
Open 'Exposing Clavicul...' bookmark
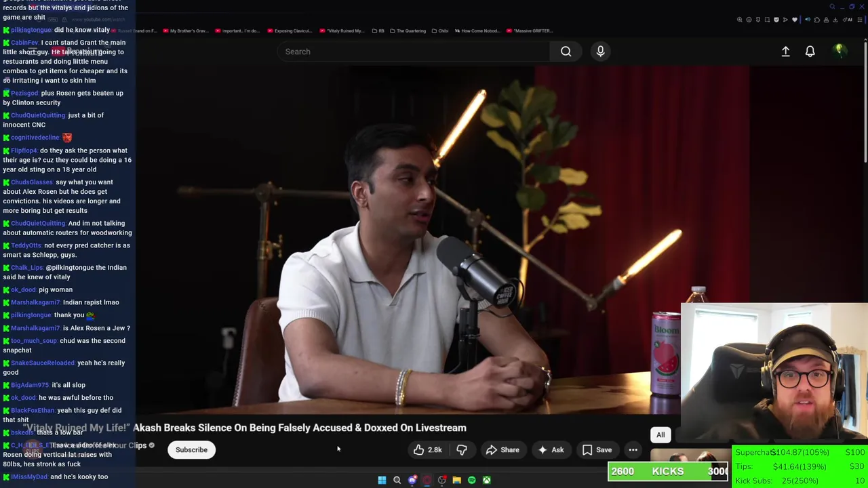pos(290,30)
